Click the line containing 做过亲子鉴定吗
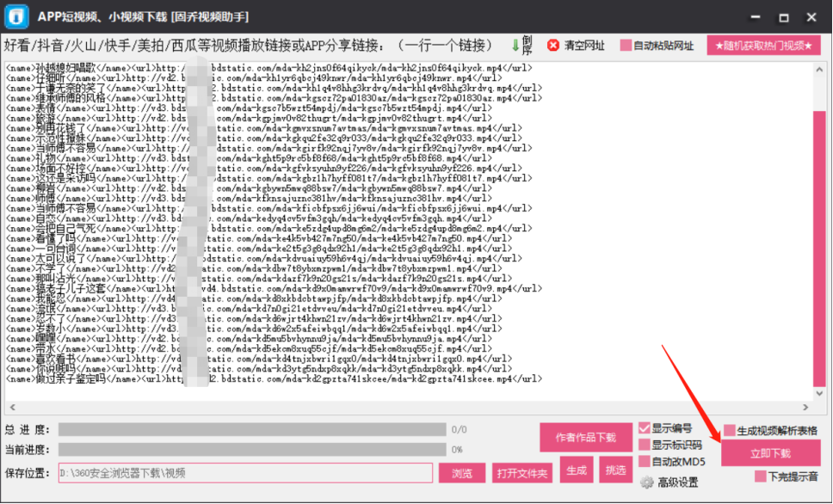Screen dimensions: 833x504 click(275, 379)
